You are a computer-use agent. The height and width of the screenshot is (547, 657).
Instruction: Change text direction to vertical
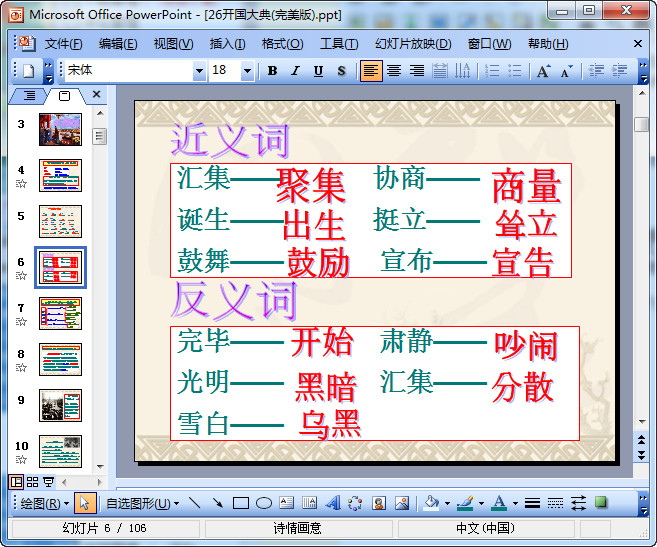(463, 70)
